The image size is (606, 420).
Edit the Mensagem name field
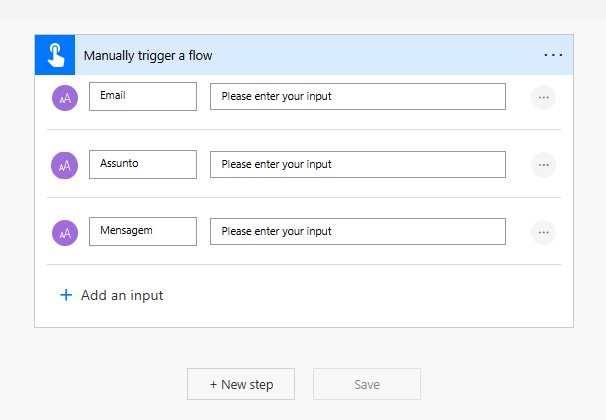click(x=143, y=231)
